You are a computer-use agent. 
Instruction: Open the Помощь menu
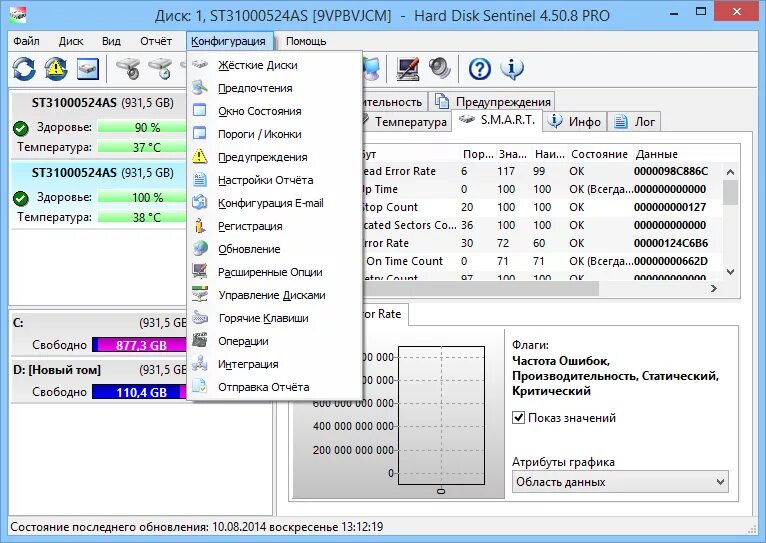306,41
